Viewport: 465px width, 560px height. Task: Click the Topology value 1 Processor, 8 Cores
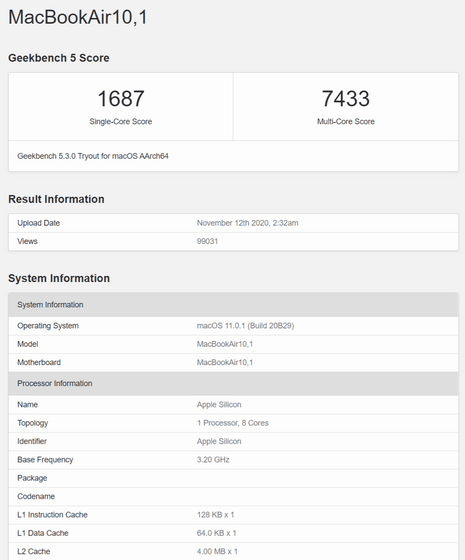(x=232, y=423)
